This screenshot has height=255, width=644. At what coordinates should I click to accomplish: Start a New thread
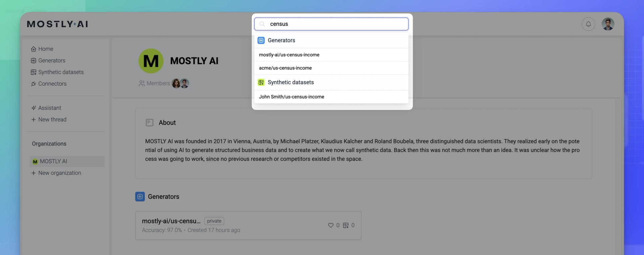coord(52,120)
